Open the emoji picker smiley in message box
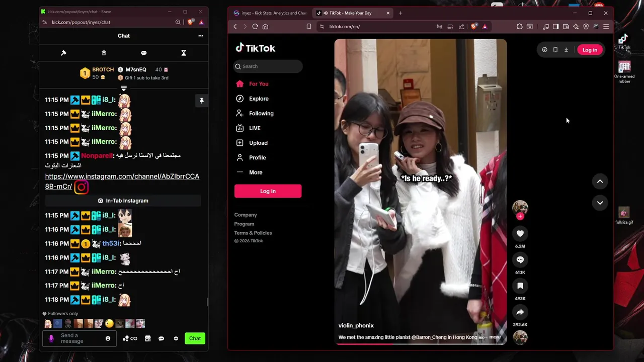 tap(108, 338)
